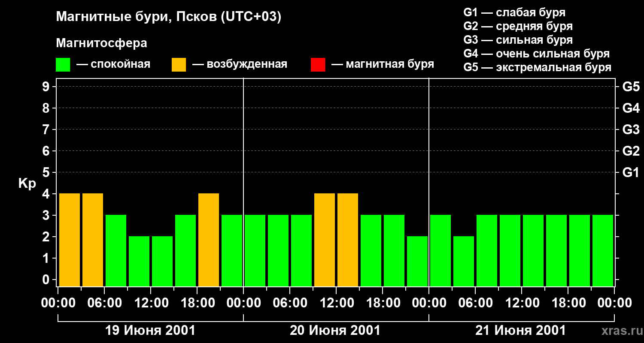Select the green bar for 21 Июня 09:00–12:00
This screenshot has height=343, width=644.
tap(510, 250)
